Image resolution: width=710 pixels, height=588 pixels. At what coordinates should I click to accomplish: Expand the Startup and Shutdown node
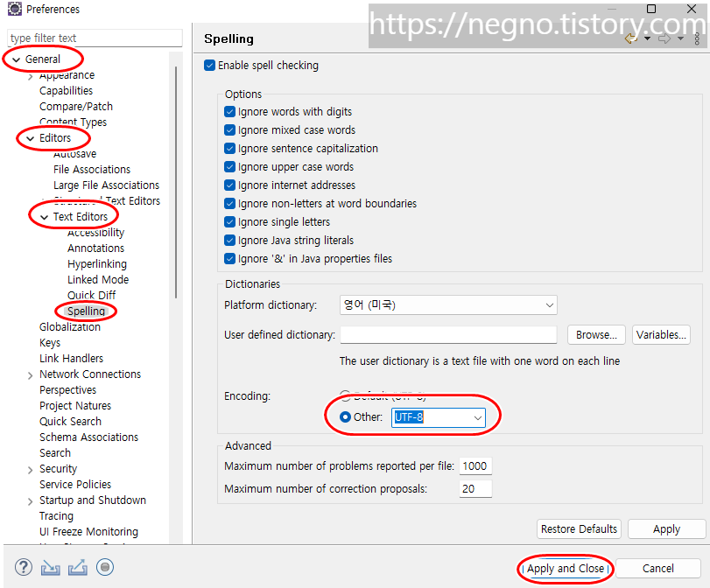point(31,501)
